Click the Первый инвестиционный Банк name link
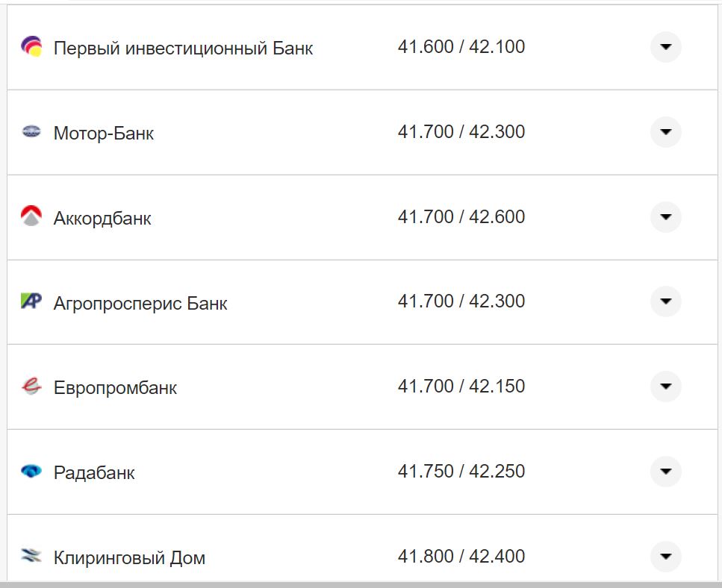Viewport: 722px width, 588px height. 183,47
